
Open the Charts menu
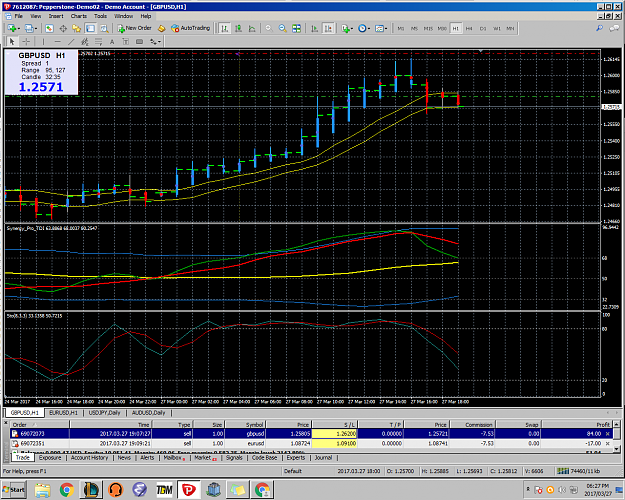click(79, 16)
